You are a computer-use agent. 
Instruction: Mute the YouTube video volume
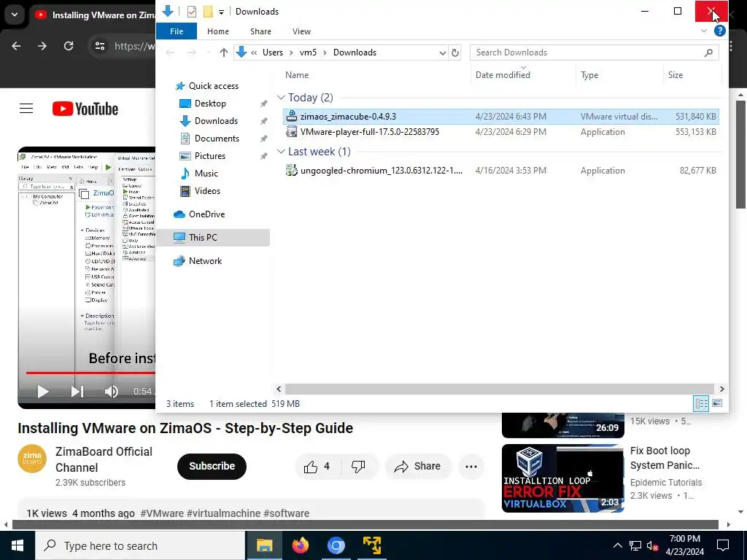tap(111, 392)
